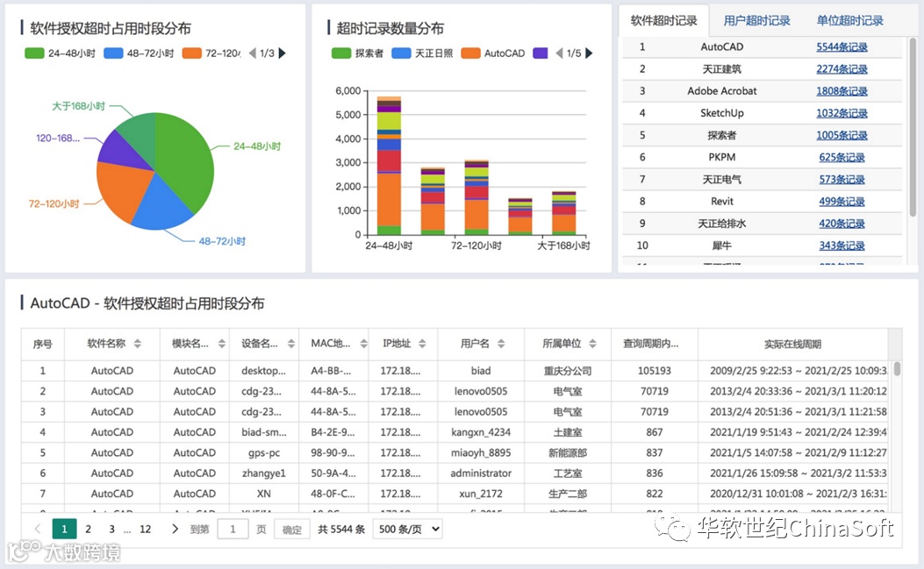Image resolution: width=924 pixels, height=569 pixels.
Task: Open the 2274条记录 link for 天正建筑
Action: pos(842,69)
